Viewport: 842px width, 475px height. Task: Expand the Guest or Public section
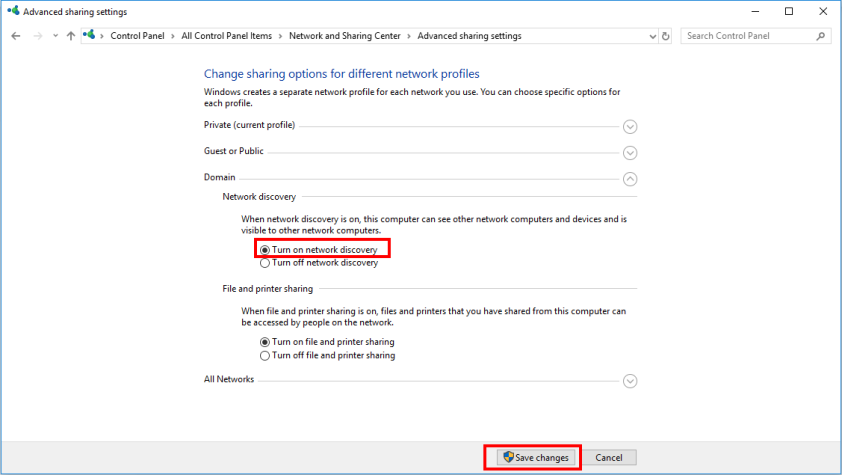click(630, 153)
